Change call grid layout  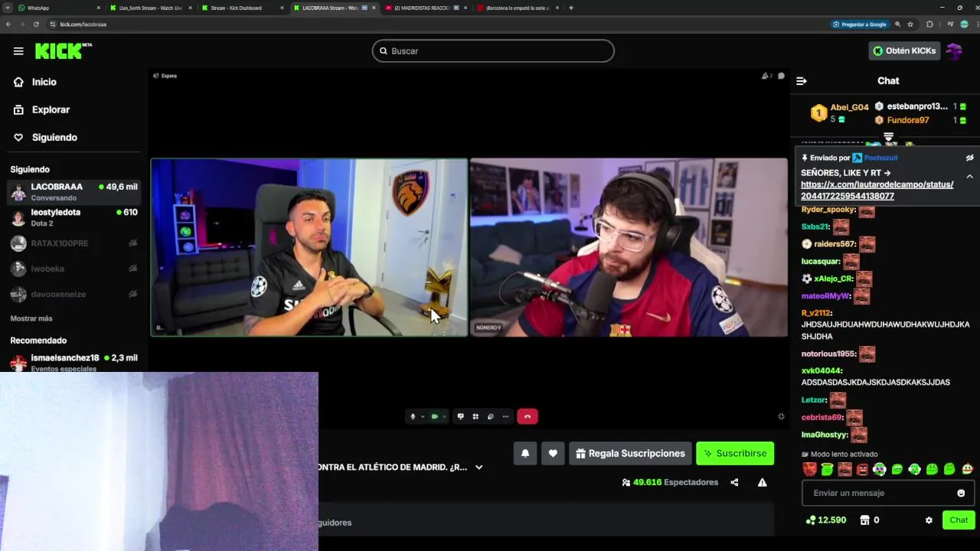click(x=475, y=416)
